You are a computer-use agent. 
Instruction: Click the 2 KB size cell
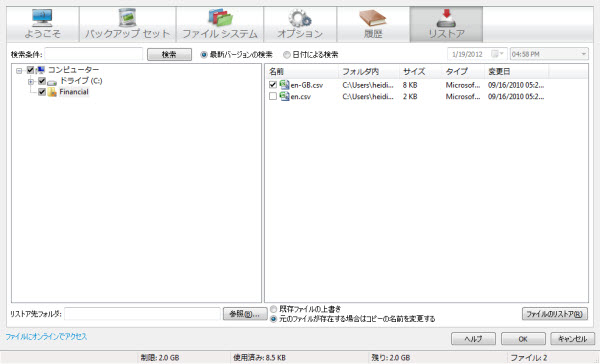pyautogui.click(x=410, y=96)
